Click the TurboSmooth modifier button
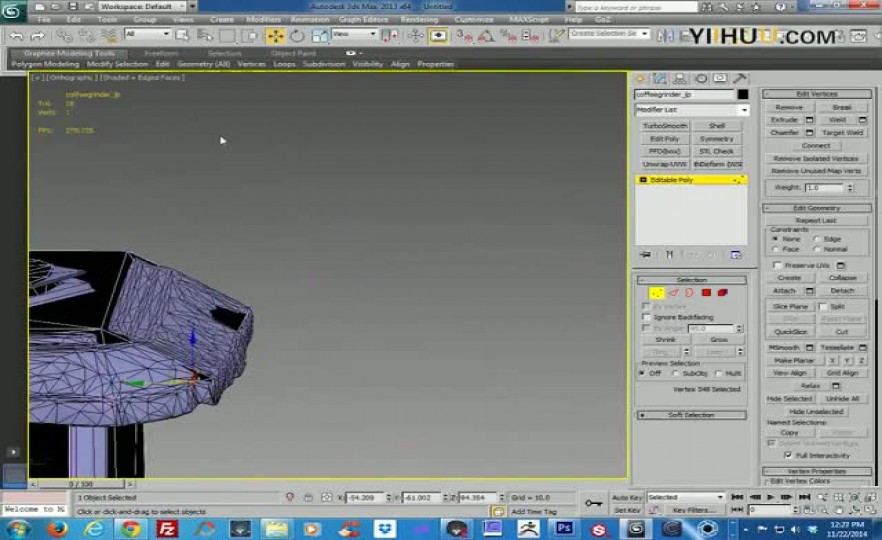This screenshot has width=882, height=540. click(665, 126)
